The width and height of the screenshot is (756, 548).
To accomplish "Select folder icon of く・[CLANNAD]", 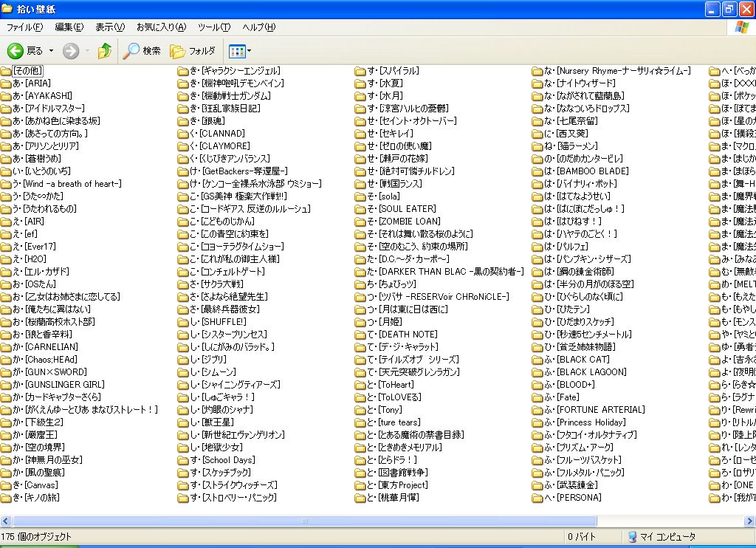I will [183, 134].
